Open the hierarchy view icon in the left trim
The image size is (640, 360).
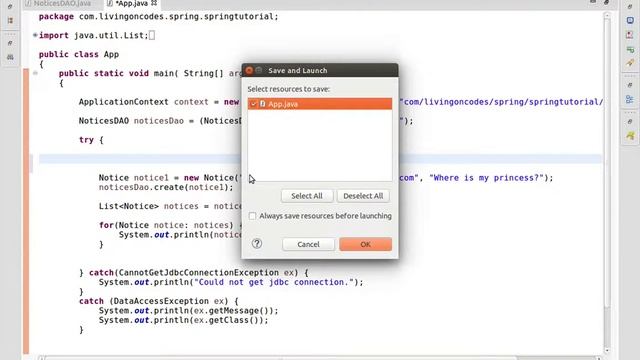[10, 57]
